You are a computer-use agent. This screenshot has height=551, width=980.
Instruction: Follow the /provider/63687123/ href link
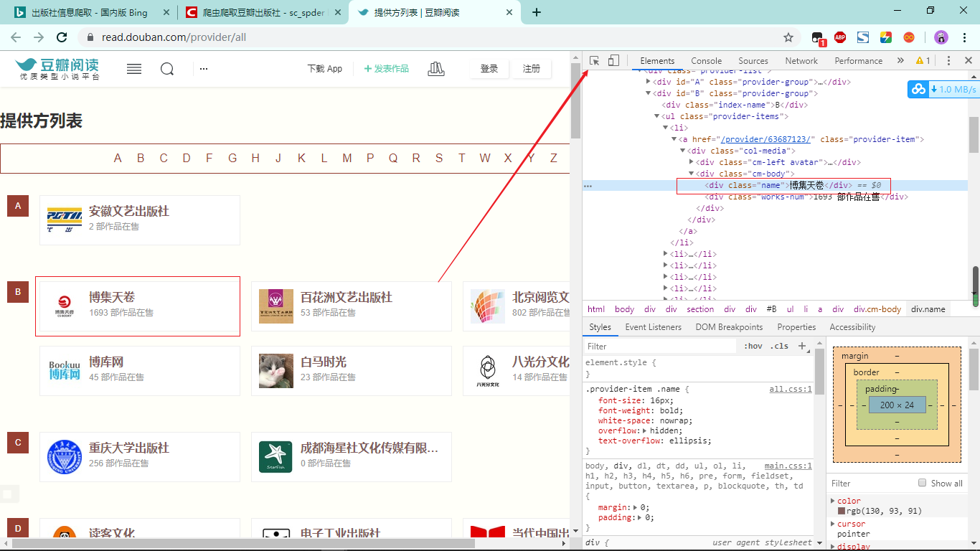tap(766, 139)
